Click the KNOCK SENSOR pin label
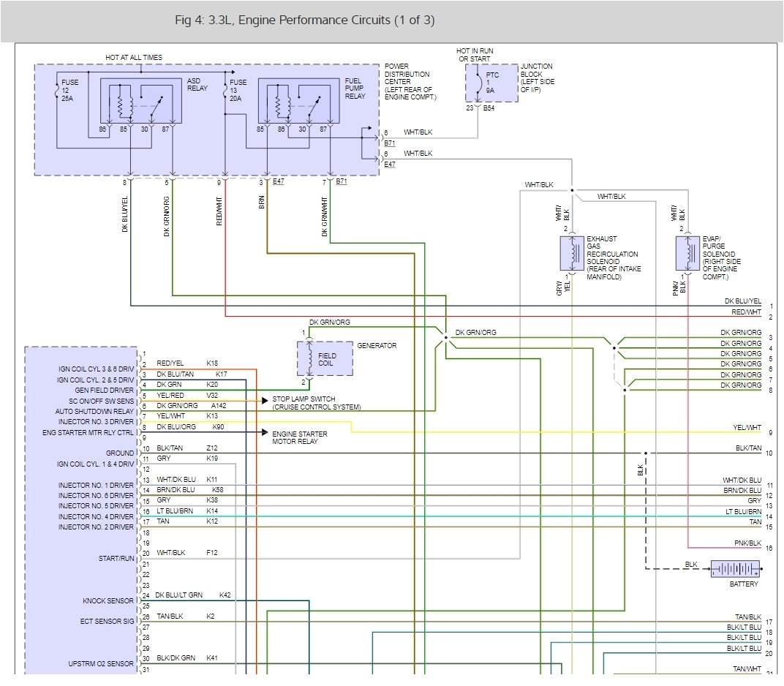The height and width of the screenshot is (686, 784). (x=108, y=600)
